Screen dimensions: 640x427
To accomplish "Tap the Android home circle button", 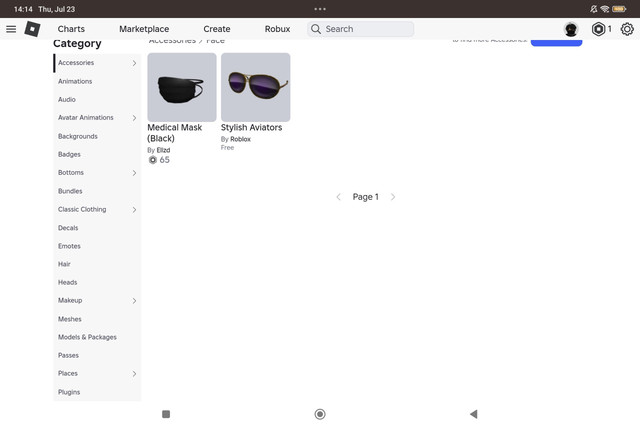I will point(320,414).
